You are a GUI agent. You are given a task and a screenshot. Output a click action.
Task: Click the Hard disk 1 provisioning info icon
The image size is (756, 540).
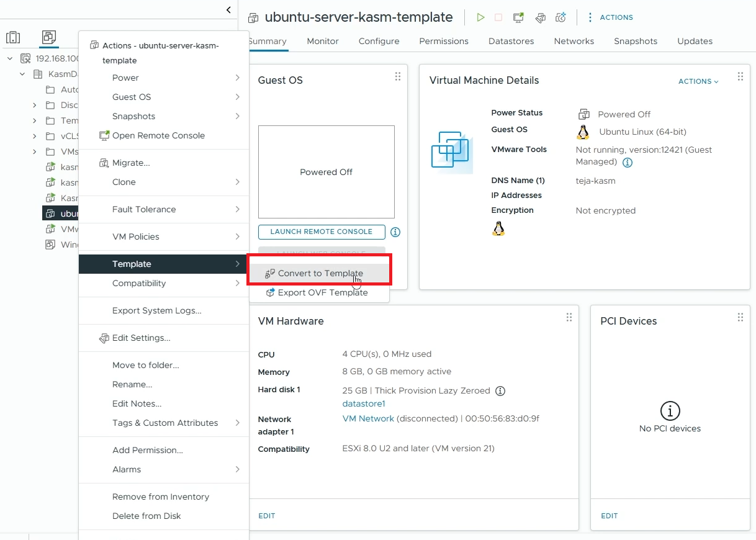click(x=500, y=390)
